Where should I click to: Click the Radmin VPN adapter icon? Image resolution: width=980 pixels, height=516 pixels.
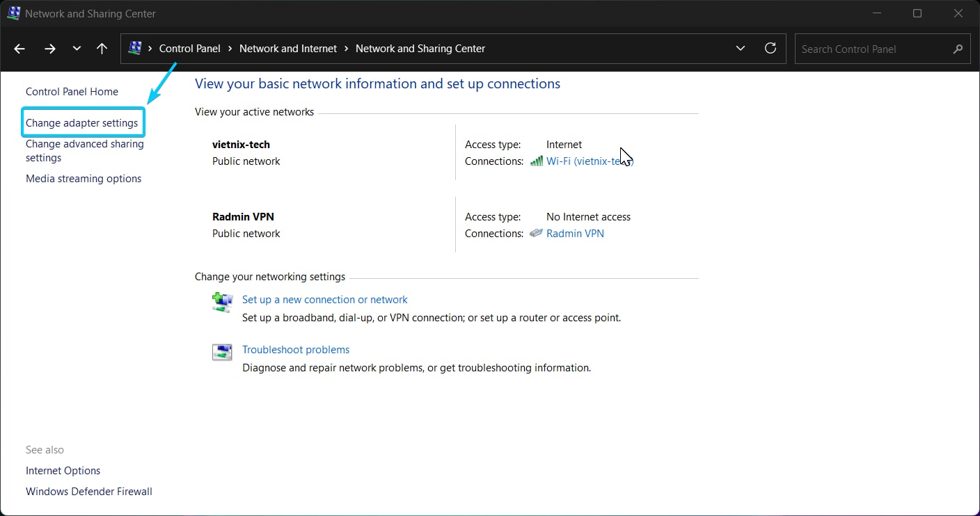click(536, 234)
